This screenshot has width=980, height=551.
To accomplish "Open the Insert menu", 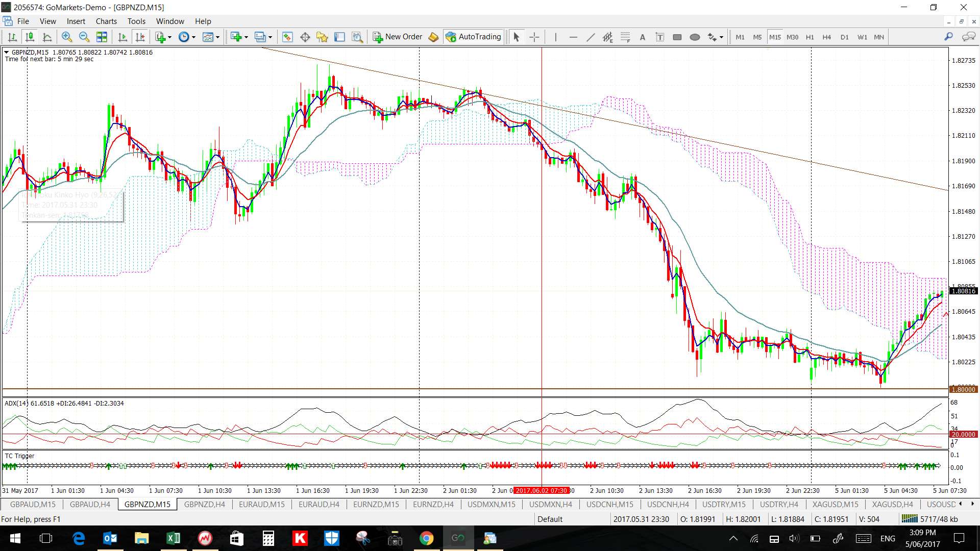I will click(x=76, y=21).
